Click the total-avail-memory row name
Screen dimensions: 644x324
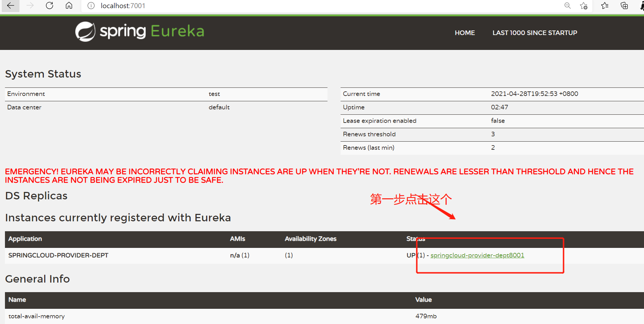coord(37,316)
